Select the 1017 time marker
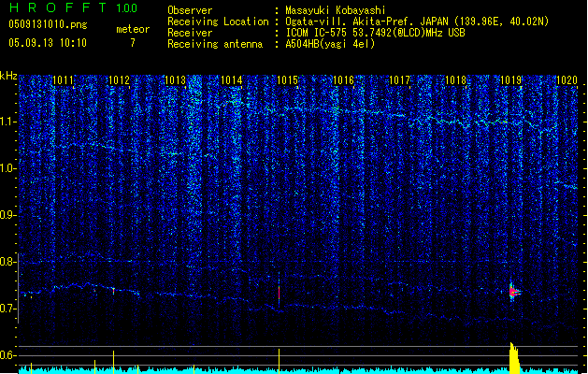 click(x=399, y=81)
